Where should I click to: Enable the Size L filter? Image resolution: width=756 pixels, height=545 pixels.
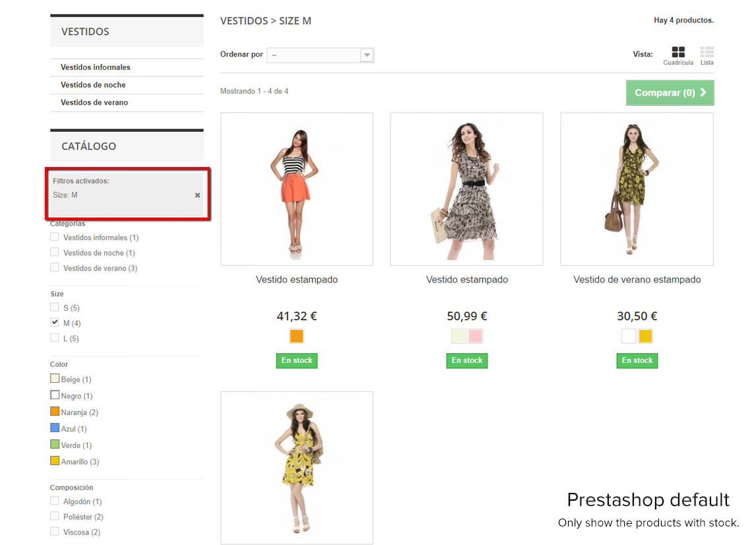click(55, 338)
